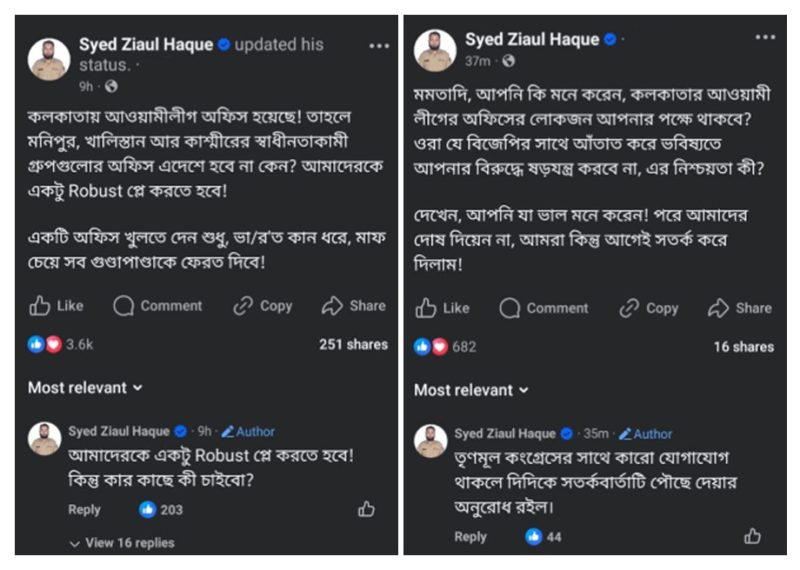This screenshot has width=800, height=570.
Task: Comment on the left post
Action: coord(157,306)
